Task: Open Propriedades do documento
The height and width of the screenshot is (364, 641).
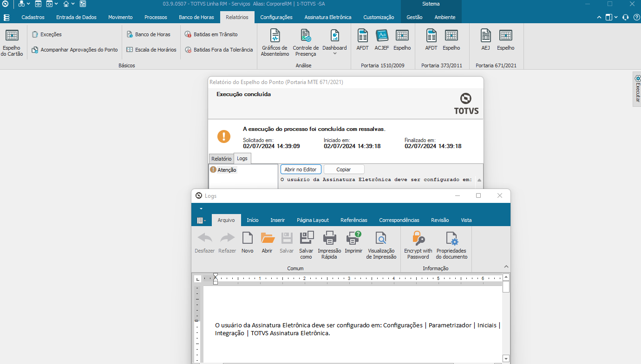Action: click(451, 246)
